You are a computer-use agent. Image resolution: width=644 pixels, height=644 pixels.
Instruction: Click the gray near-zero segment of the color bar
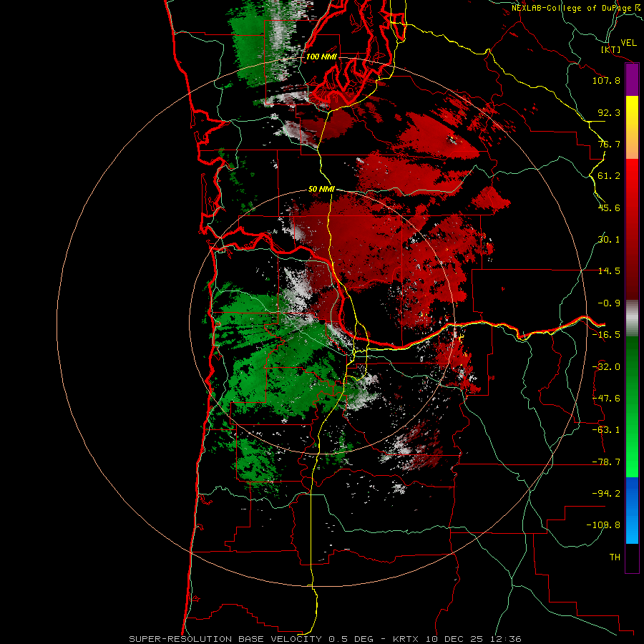(632, 318)
